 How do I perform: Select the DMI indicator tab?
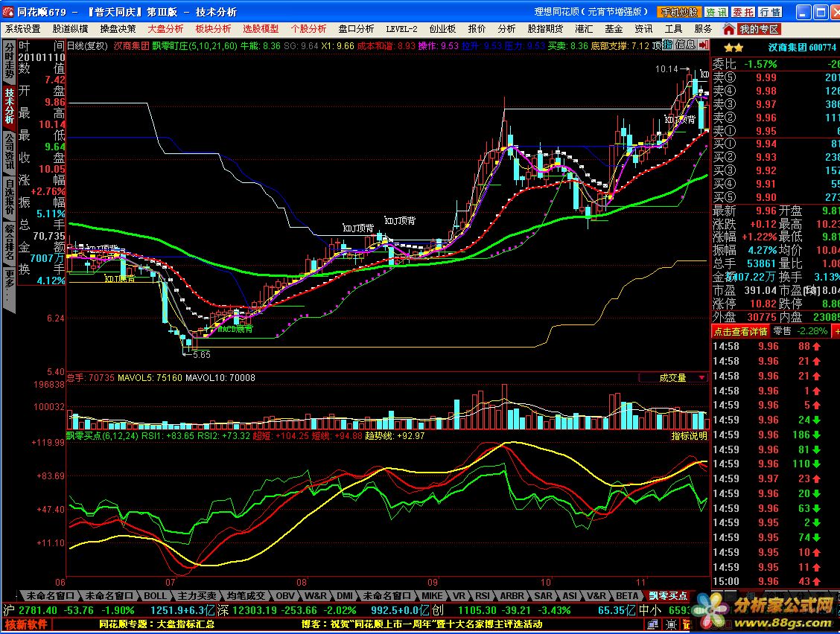click(345, 595)
